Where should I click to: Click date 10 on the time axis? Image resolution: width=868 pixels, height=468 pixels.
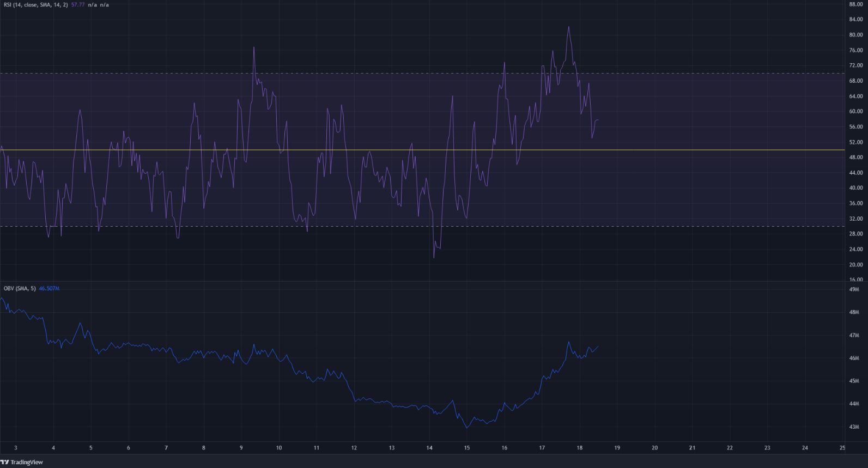click(x=278, y=448)
